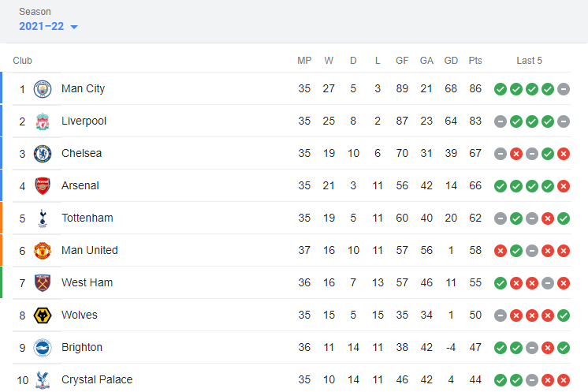Viewport: 588px width, 392px height.
Task: Click the Chelsea club crest
Action: (x=43, y=154)
